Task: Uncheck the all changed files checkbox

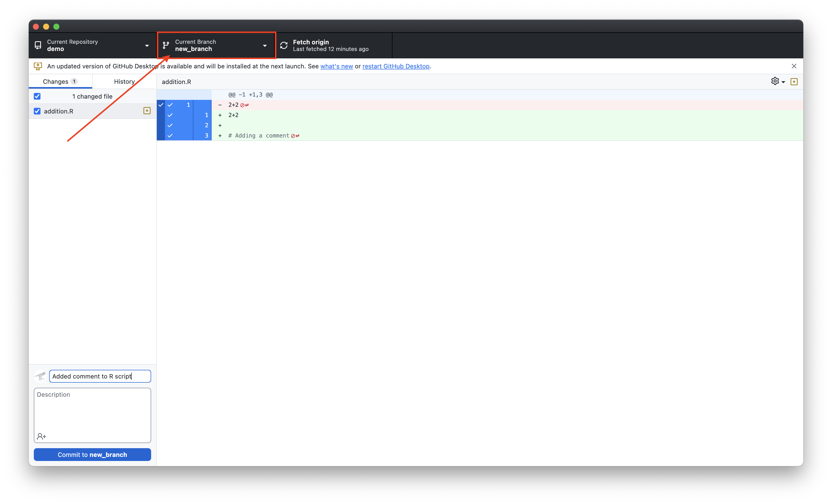Action: click(x=37, y=96)
